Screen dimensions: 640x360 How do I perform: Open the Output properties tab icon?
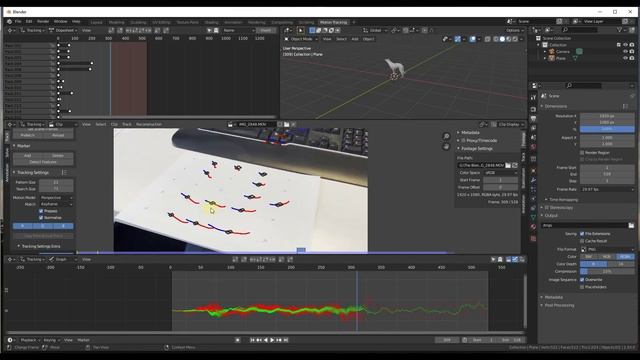pyautogui.click(x=533, y=119)
